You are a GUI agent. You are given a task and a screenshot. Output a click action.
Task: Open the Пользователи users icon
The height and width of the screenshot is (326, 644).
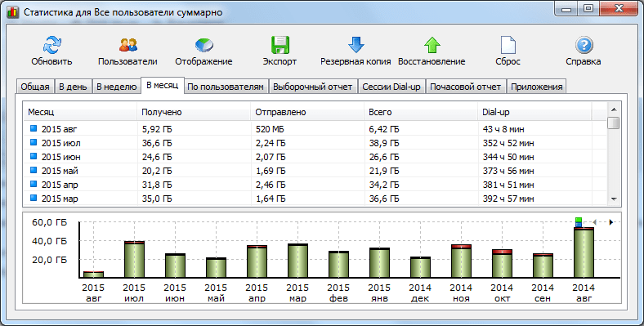coord(128,44)
